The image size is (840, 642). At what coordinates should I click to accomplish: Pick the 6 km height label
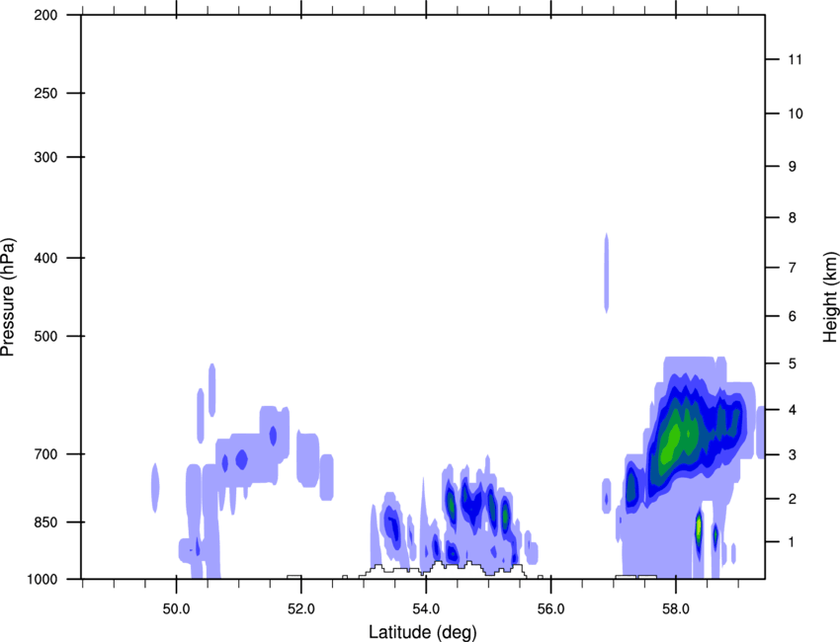(x=793, y=316)
